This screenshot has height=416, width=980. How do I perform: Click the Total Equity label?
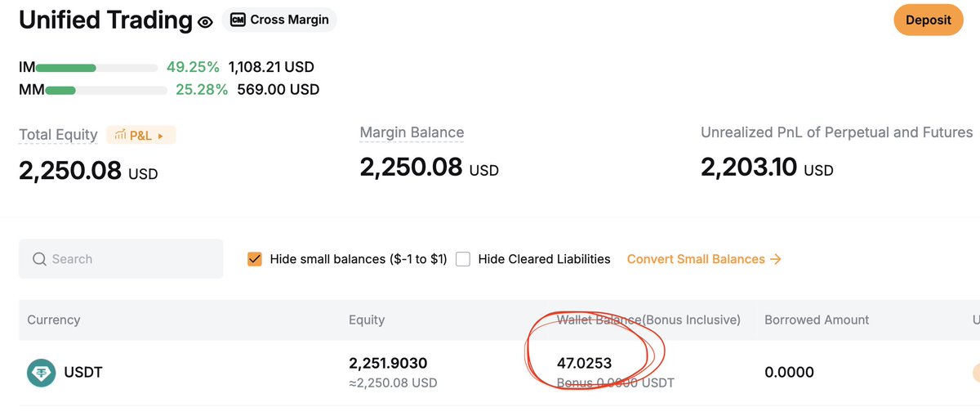coord(58,135)
